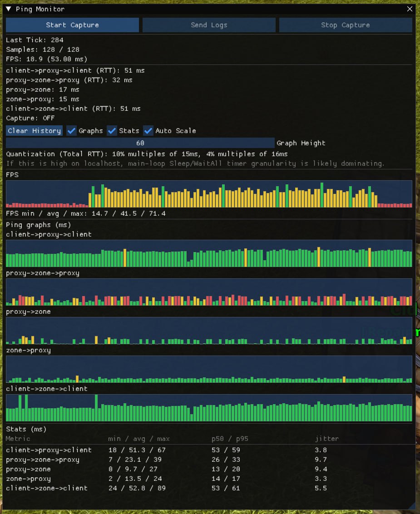Click the Start Capture button
The image size is (420, 514).
[x=72, y=25]
